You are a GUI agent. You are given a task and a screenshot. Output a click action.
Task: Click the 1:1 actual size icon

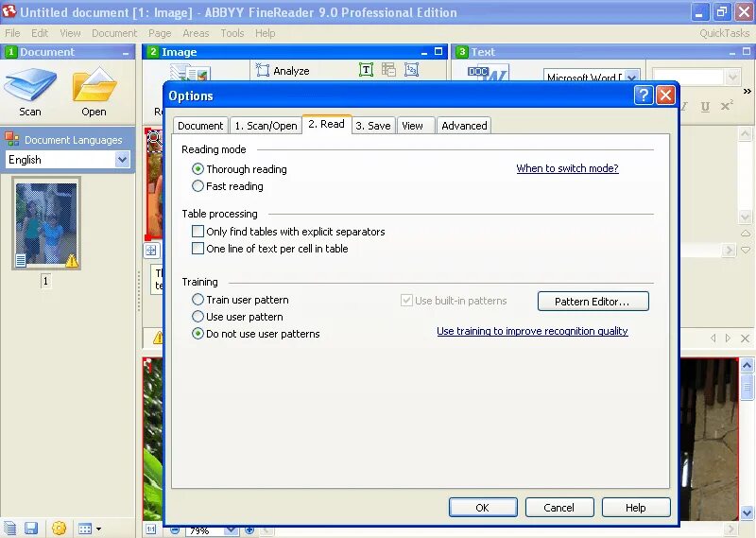click(x=151, y=529)
